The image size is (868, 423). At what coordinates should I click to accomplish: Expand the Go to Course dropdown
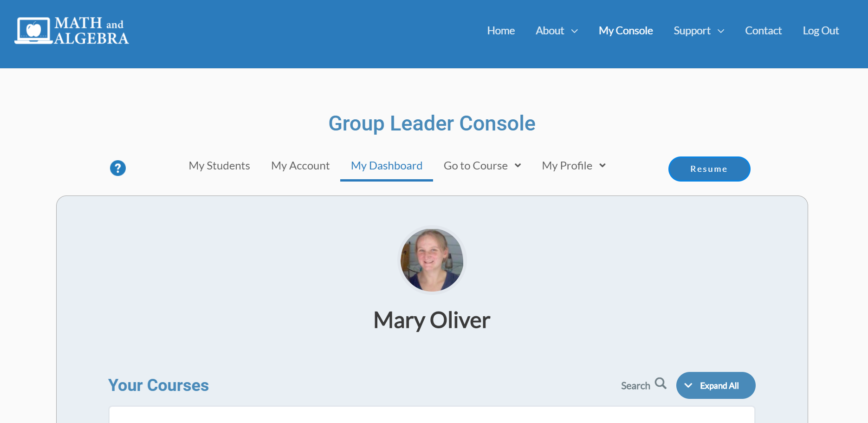point(482,166)
